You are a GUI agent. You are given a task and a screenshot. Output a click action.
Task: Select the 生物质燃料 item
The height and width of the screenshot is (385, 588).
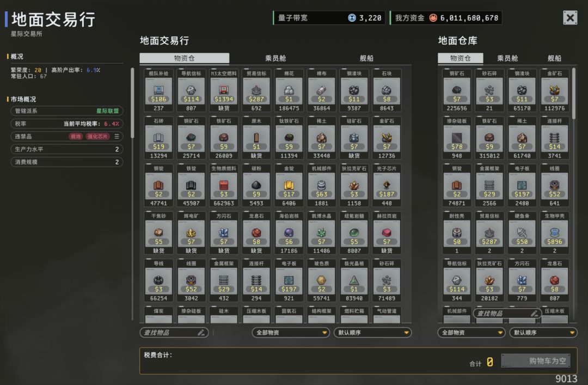click(224, 185)
